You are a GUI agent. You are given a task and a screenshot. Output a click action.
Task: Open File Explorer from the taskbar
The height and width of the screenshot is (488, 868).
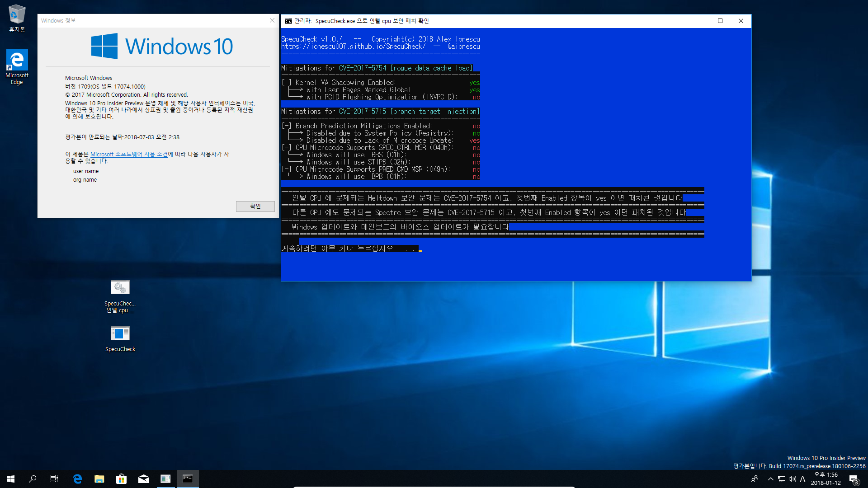99,479
